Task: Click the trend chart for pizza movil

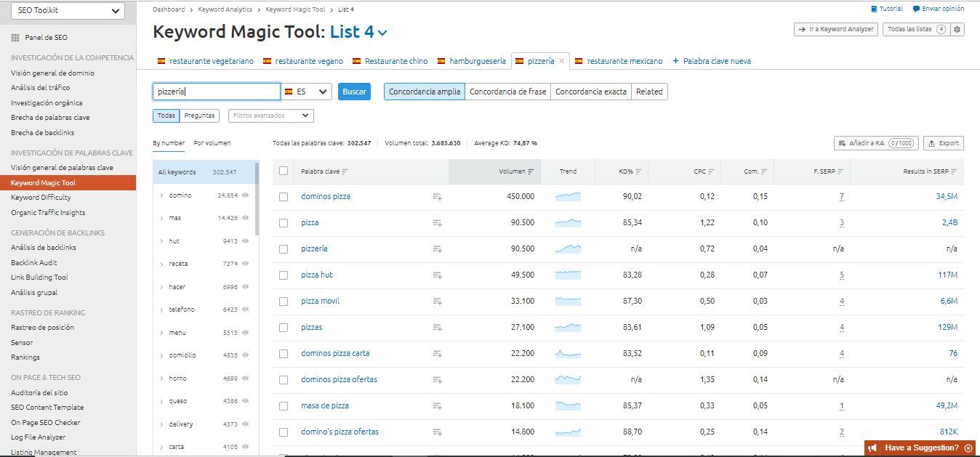Action: click(x=568, y=301)
